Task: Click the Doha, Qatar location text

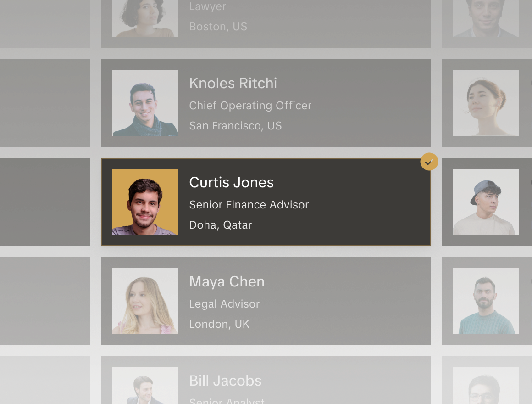Action: tap(221, 225)
